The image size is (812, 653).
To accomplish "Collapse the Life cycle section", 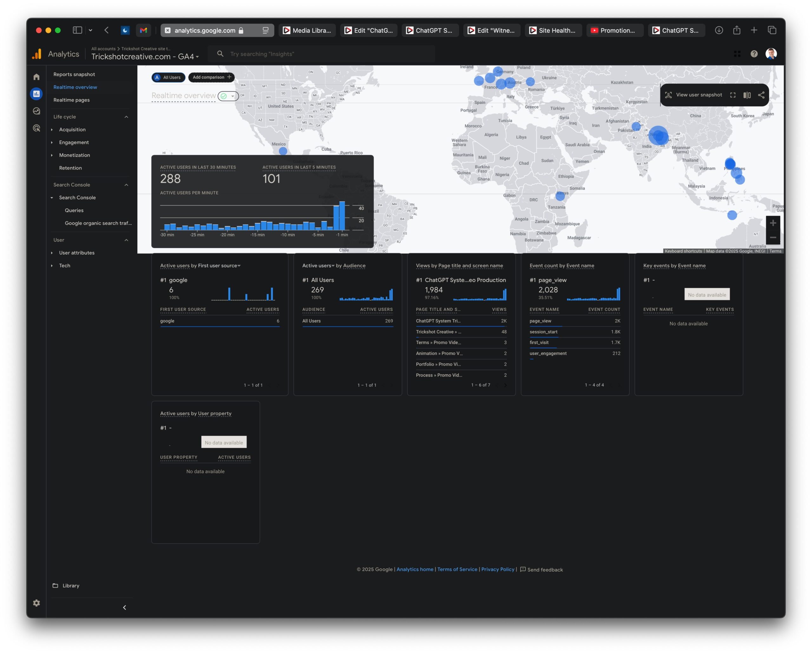I will tap(127, 117).
